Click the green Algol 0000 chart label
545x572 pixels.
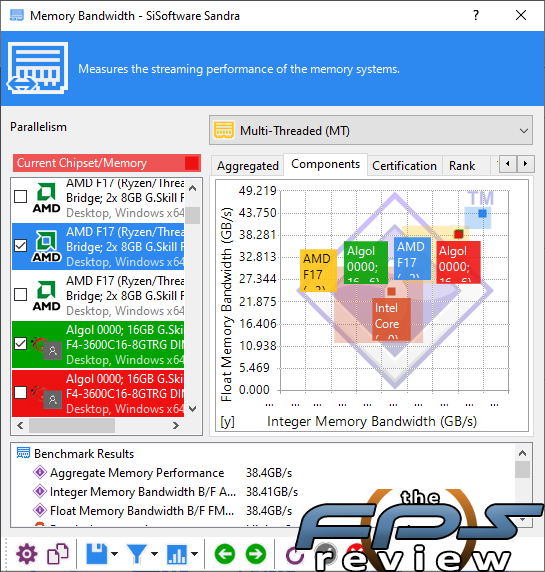366,262
